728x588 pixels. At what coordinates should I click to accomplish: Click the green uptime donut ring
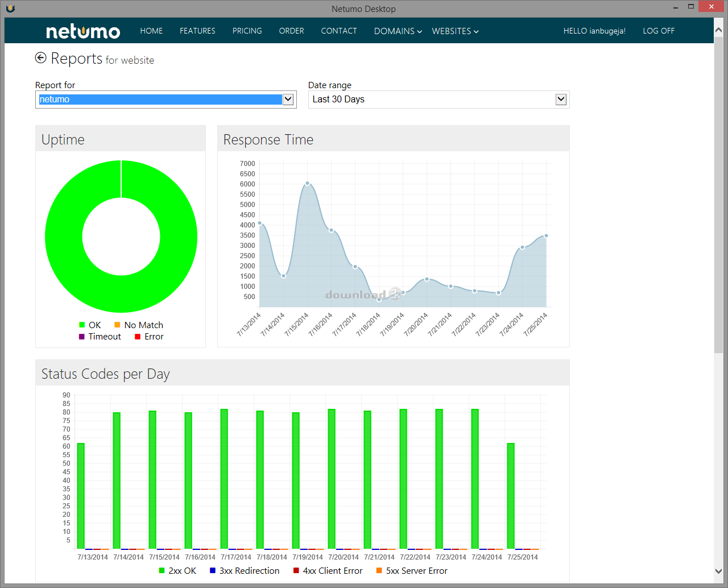tap(64, 237)
